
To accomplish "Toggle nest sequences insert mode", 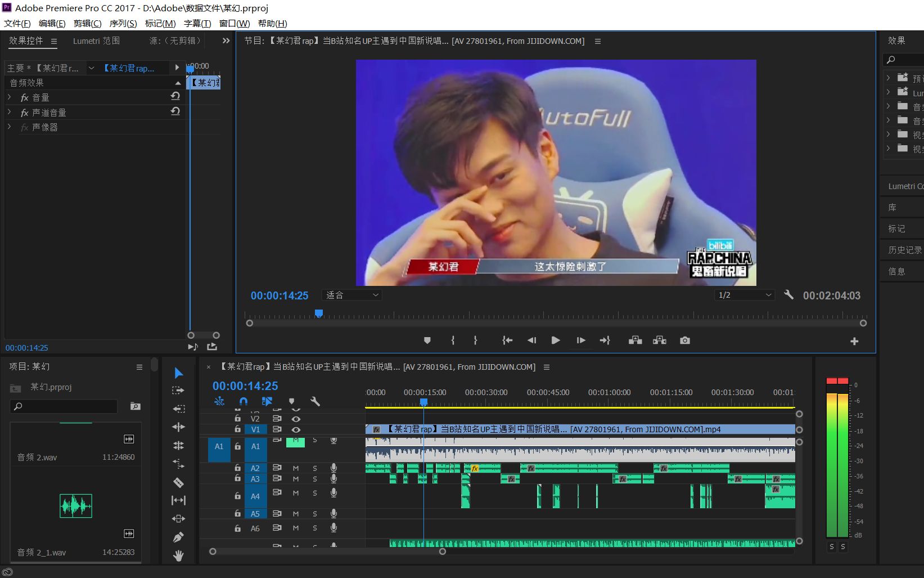I will [219, 401].
